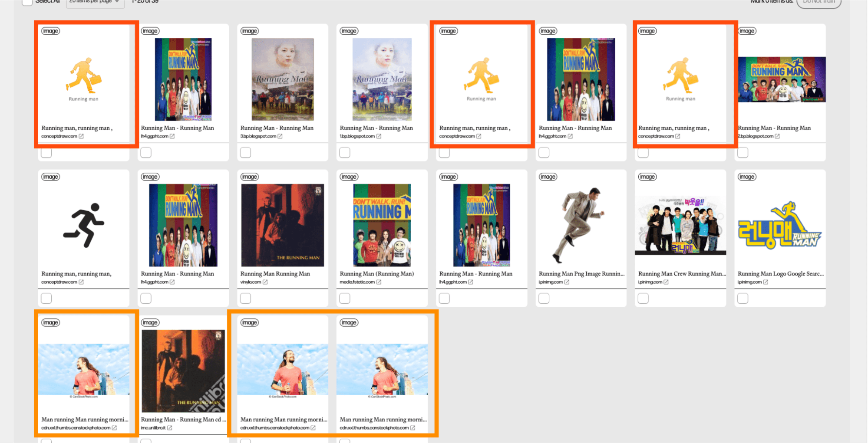Click the title 'Running Man - Running Man cd ...'
Viewport: 868px width, 443px height.
tap(184, 420)
